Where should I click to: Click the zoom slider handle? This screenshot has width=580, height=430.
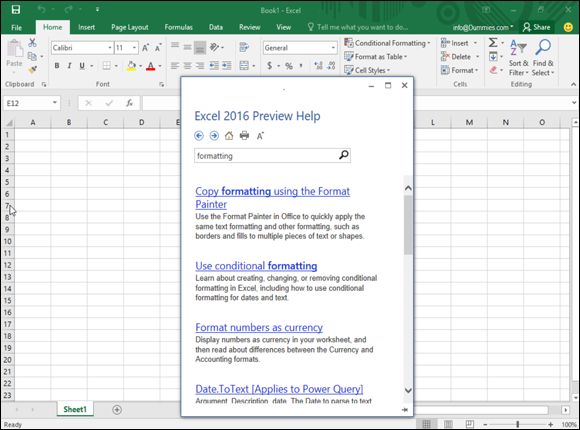517,424
